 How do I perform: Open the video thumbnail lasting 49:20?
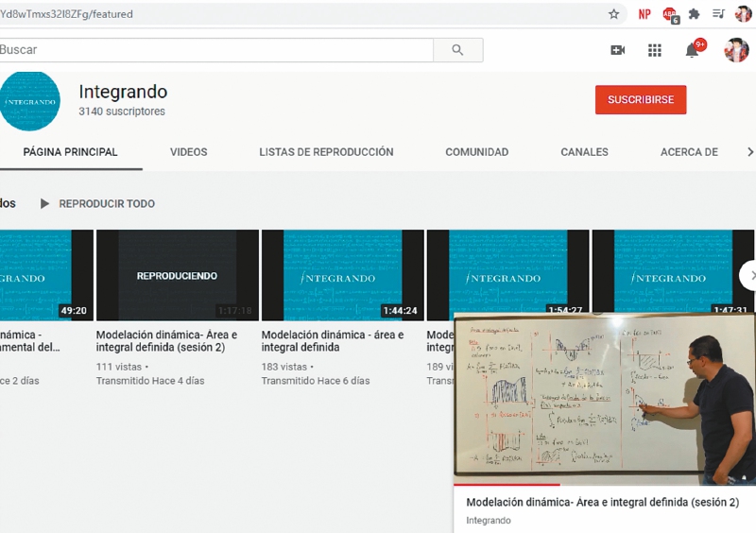(x=46, y=275)
